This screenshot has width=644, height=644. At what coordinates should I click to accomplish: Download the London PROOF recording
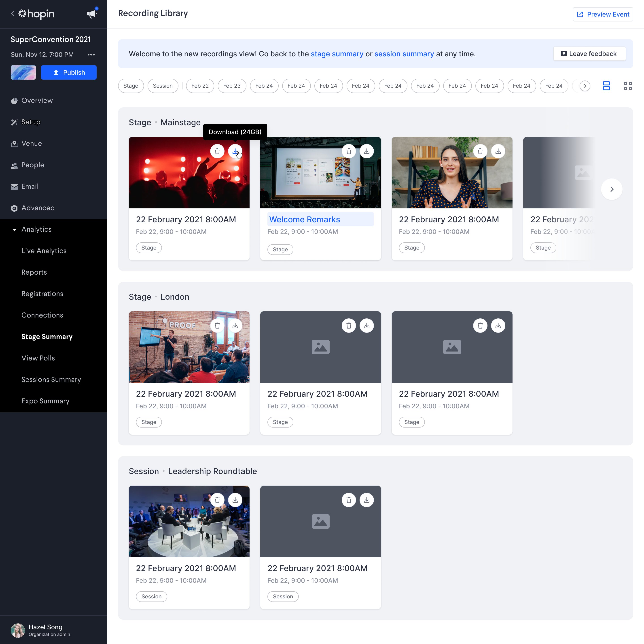click(235, 326)
